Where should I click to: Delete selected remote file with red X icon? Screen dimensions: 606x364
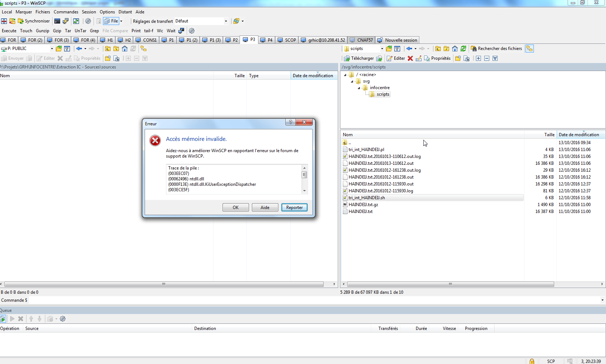point(410,58)
